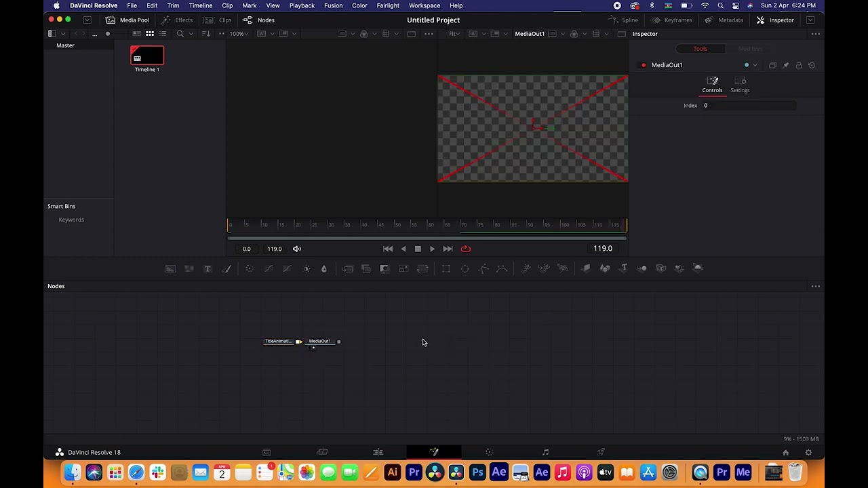The image size is (868, 488).
Task: Add a Rectangle mask node
Action: click(x=446, y=268)
